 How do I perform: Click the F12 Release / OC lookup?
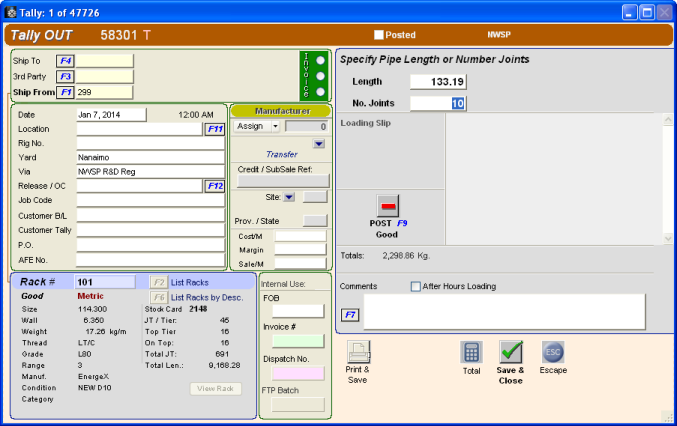pyautogui.click(x=214, y=185)
